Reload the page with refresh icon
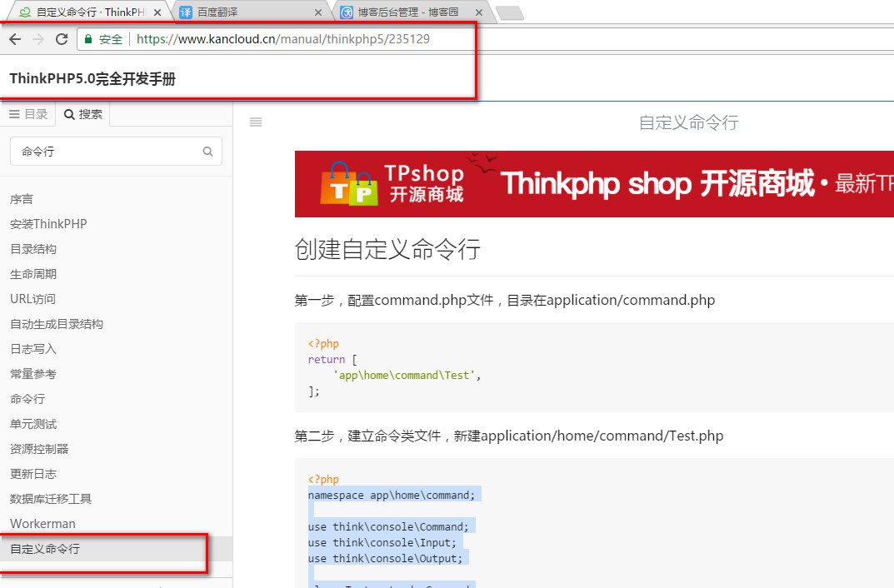Image resolution: width=894 pixels, height=588 pixels. [x=62, y=39]
